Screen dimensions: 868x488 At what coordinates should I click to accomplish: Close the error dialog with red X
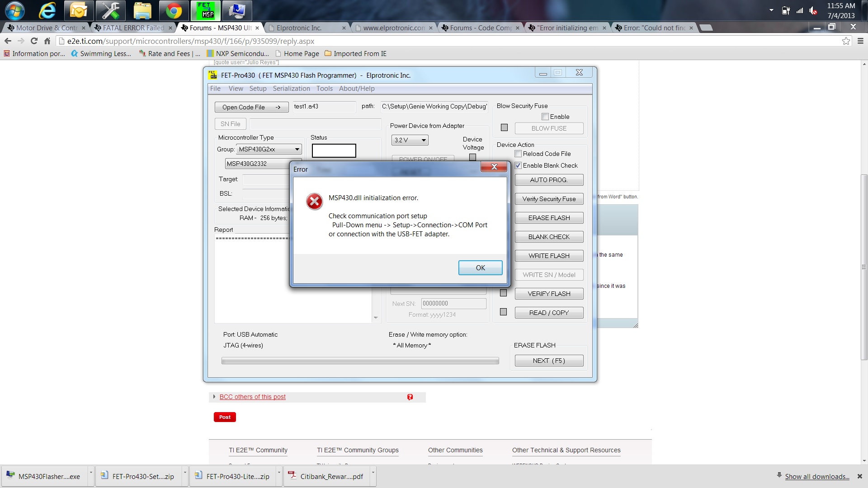coord(494,167)
